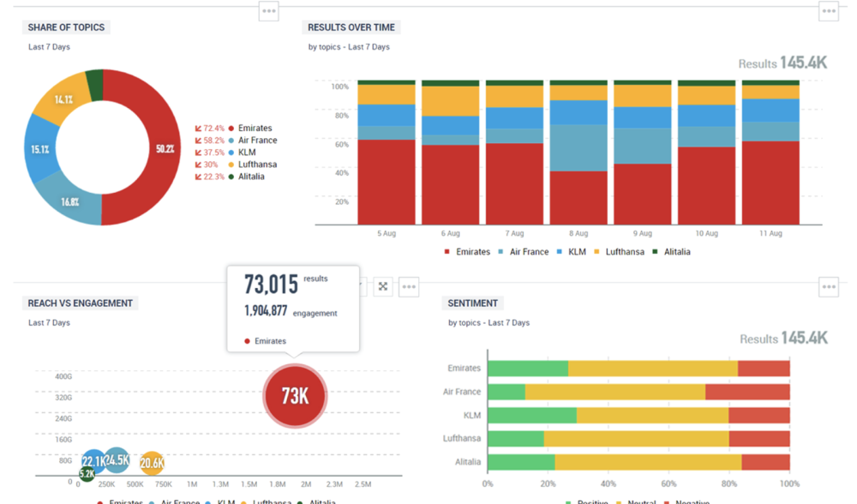Toggle Emirates series in Results Over Time legend
This screenshot has height=504, width=857.
[467, 252]
